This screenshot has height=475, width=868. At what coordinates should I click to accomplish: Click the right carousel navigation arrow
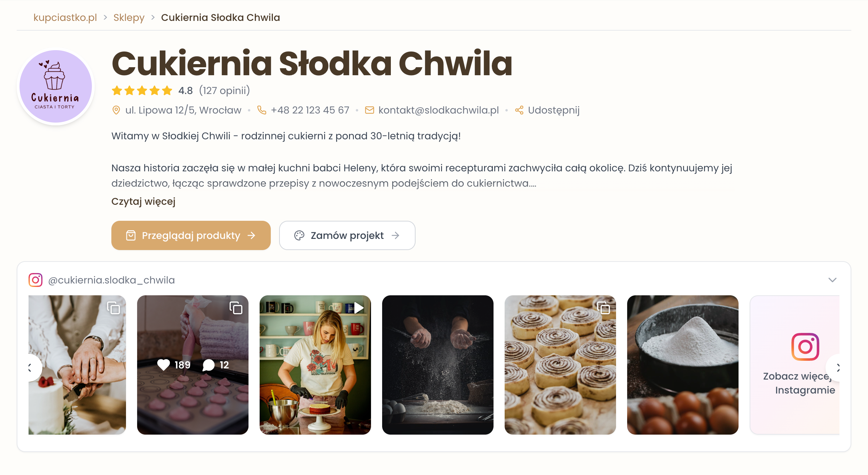click(839, 367)
